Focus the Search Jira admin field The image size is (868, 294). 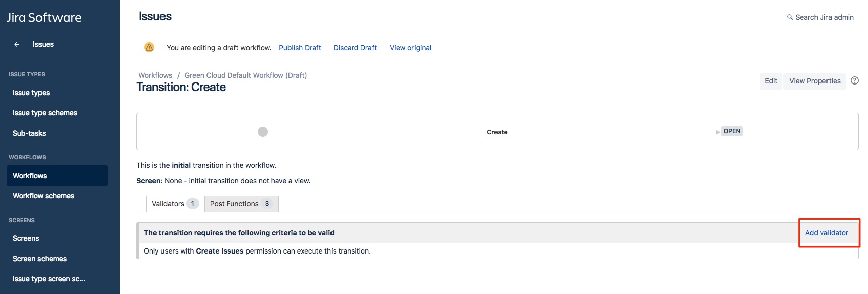824,17
